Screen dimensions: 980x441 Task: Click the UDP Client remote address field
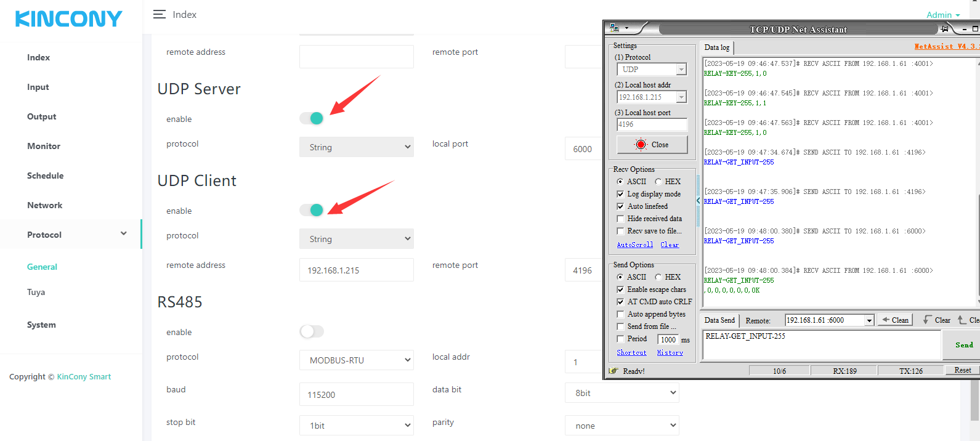(x=356, y=270)
